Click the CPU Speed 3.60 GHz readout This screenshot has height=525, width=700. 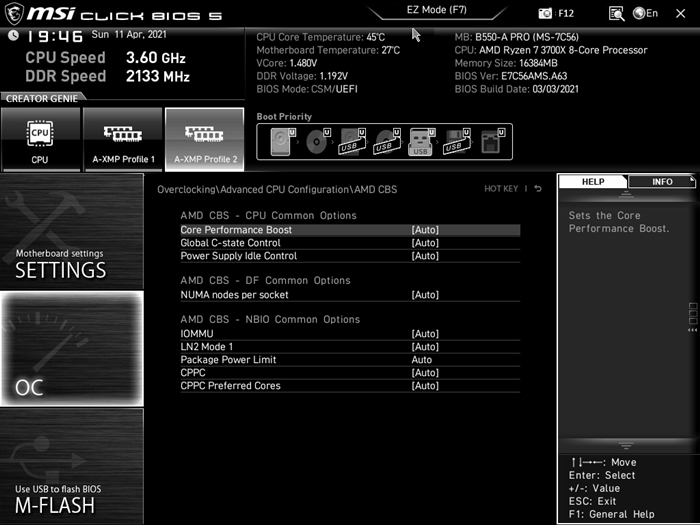tap(105, 58)
